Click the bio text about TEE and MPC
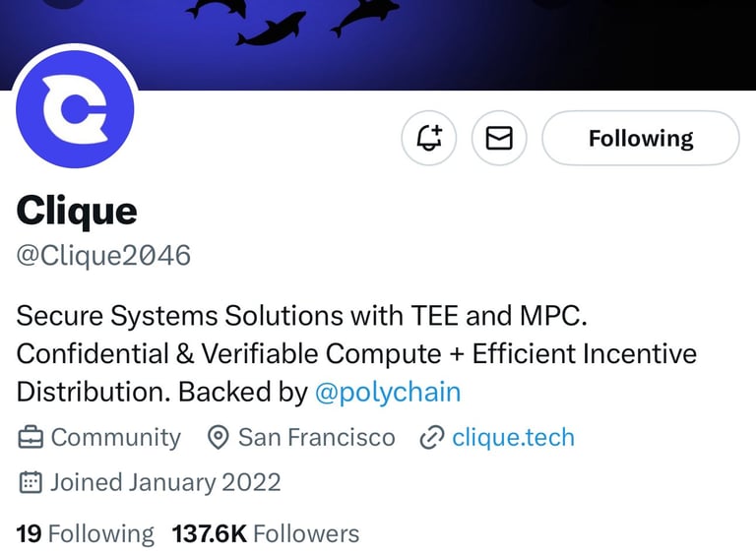This screenshot has height=555, width=756. 356,353
